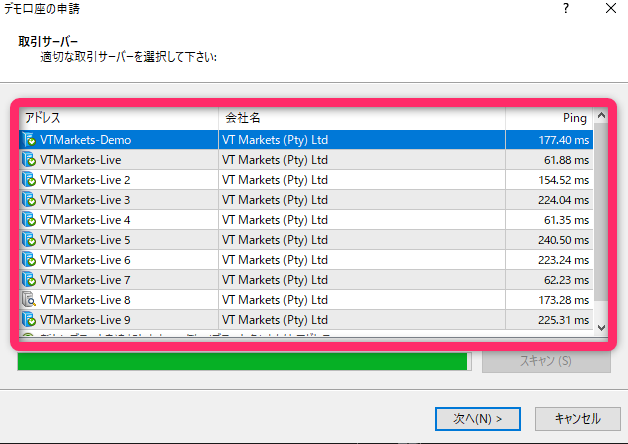This screenshot has height=444, width=628.
Task: Click the キャンセル button
Action: click(x=578, y=419)
